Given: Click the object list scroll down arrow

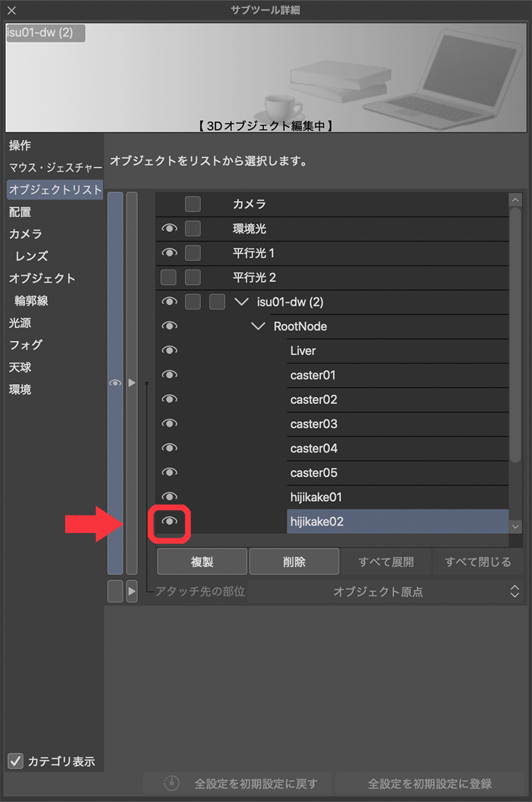Looking at the screenshot, I should point(515,526).
